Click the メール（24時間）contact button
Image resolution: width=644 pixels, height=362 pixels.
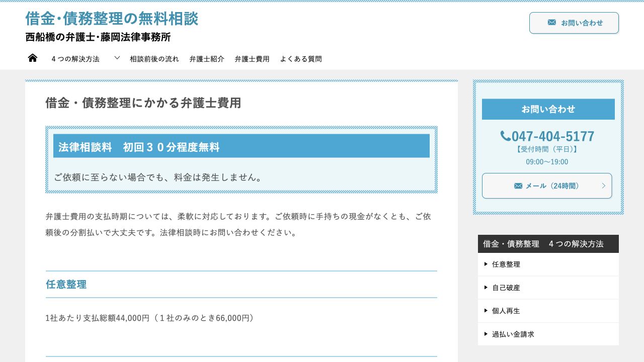coord(547,186)
